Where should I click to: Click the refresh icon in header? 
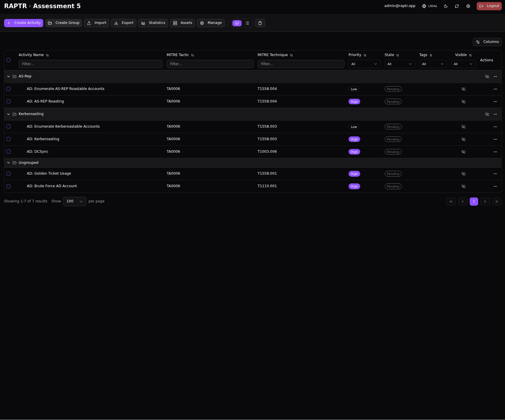point(457,6)
